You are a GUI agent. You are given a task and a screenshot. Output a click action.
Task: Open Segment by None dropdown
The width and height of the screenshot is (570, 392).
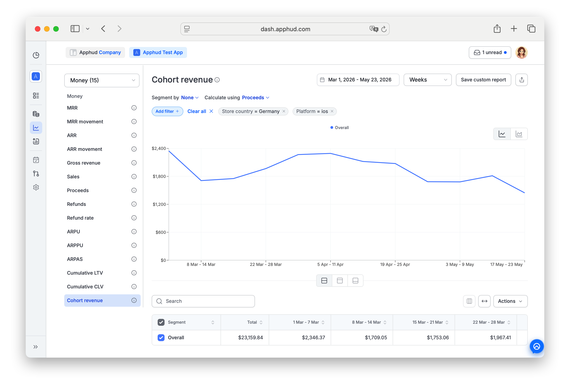190,98
